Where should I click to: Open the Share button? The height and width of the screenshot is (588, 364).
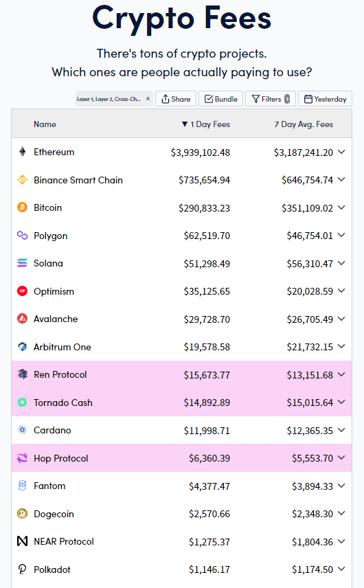click(176, 99)
